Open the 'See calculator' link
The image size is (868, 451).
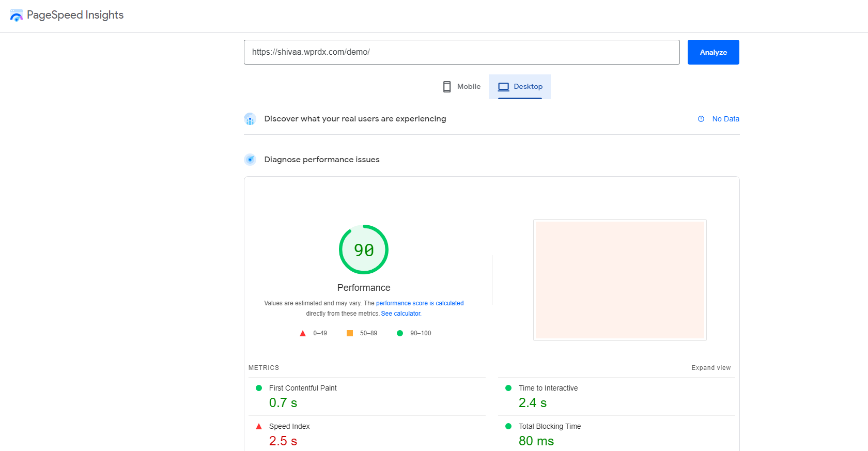[x=401, y=314]
